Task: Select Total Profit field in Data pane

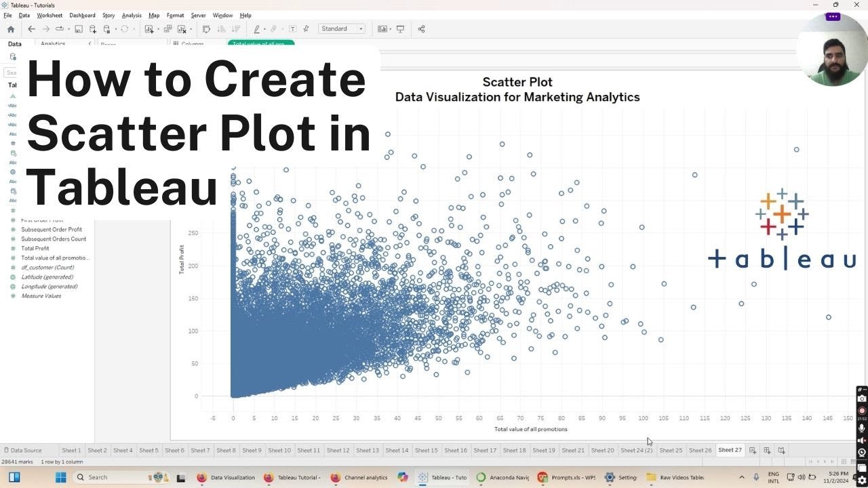Action: pyautogui.click(x=35, y=249)
